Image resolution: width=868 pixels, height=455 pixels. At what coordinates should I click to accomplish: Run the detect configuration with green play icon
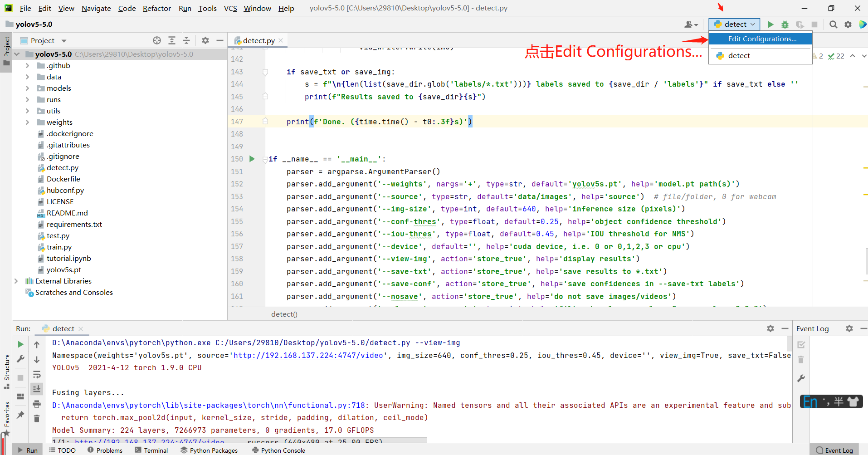click(x=770, y=24)
